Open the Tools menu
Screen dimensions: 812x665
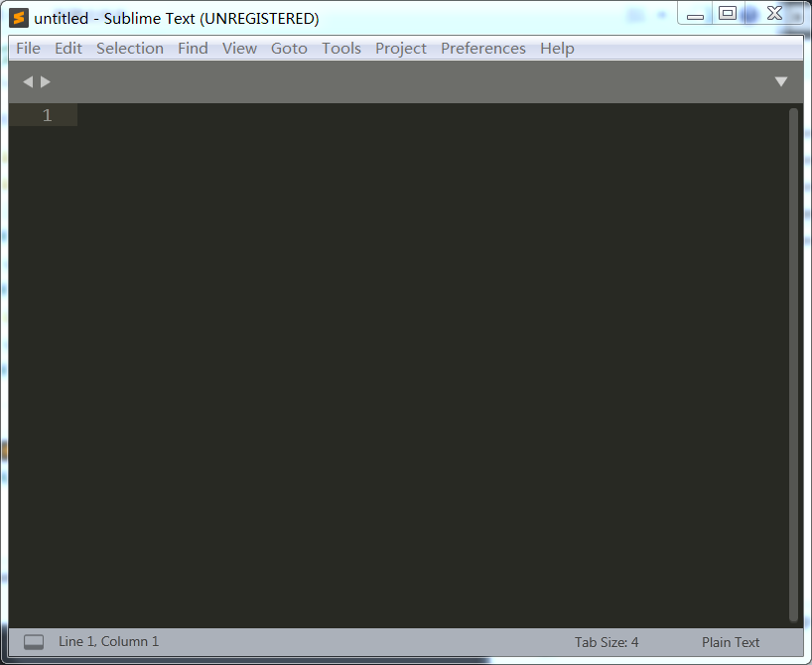coord(341,49)
